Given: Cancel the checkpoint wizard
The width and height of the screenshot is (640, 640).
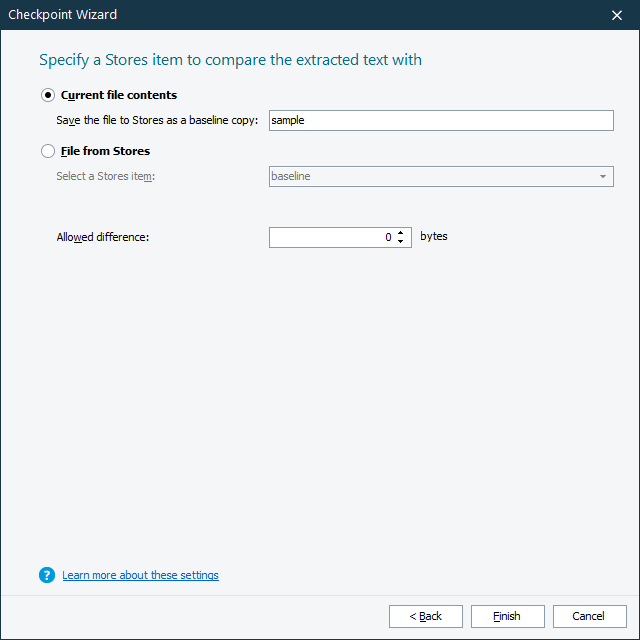Looking at the screenshot, I should coord(590,616).
